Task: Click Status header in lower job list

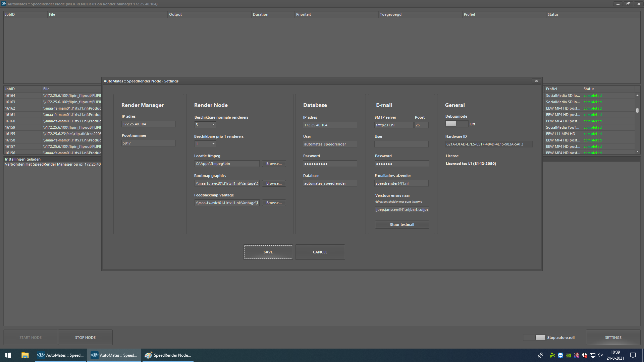Action: point(608,89)
